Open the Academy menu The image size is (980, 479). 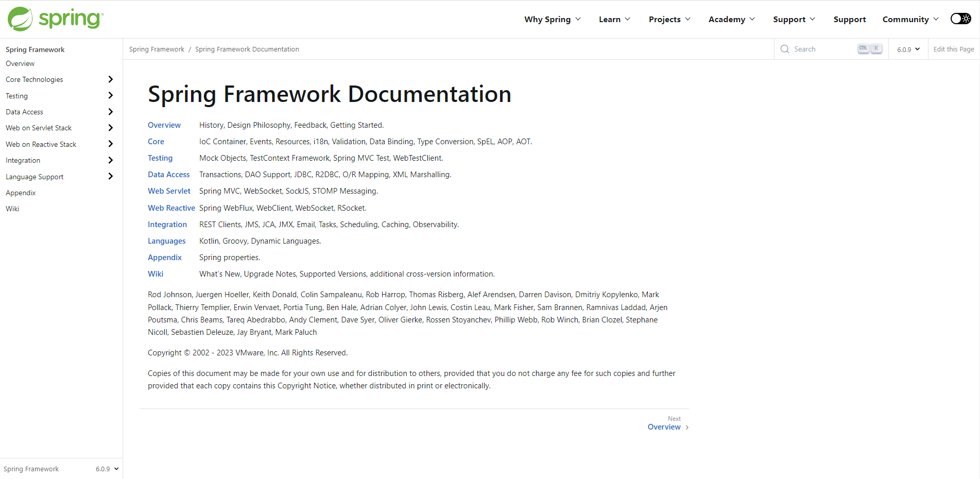pos(732,19)
